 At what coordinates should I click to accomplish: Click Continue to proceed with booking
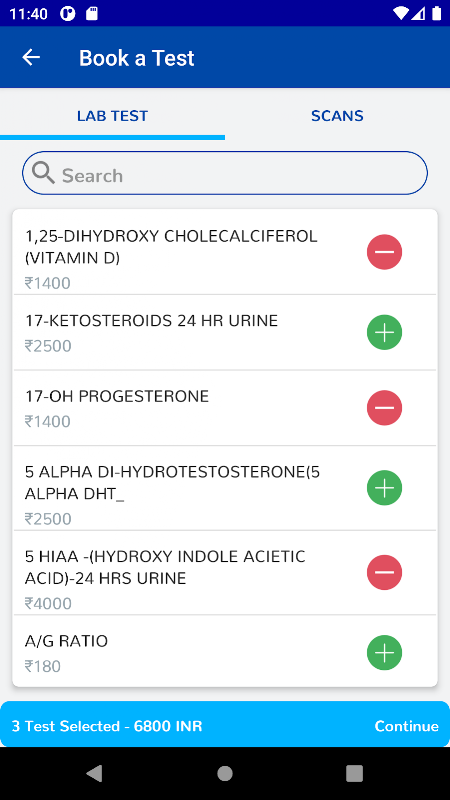[x=407, y=726]
